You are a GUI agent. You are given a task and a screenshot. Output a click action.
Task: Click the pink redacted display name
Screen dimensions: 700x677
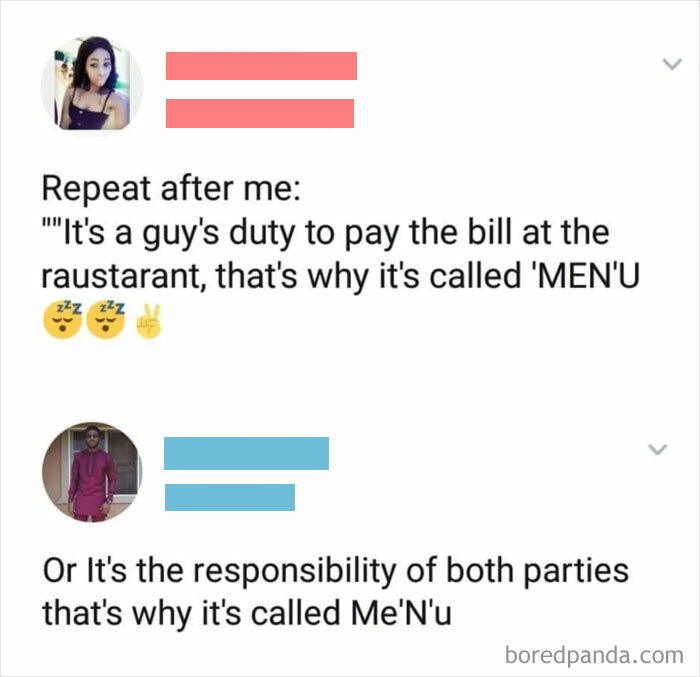261,66
